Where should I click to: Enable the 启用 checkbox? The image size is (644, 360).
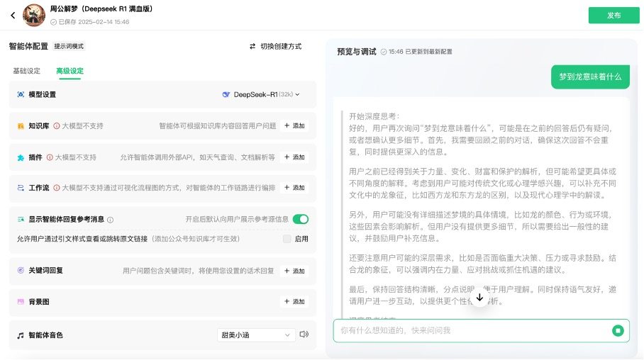tap(287, 239)
